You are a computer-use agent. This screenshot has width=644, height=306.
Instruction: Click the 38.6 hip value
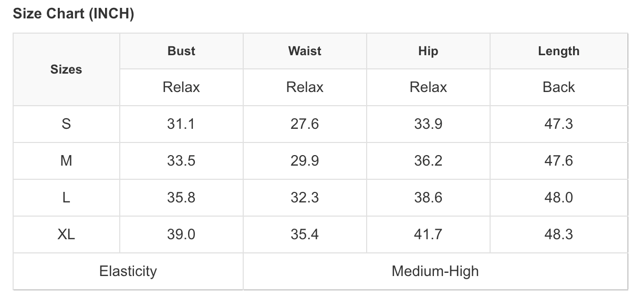(x=428, y=198)
